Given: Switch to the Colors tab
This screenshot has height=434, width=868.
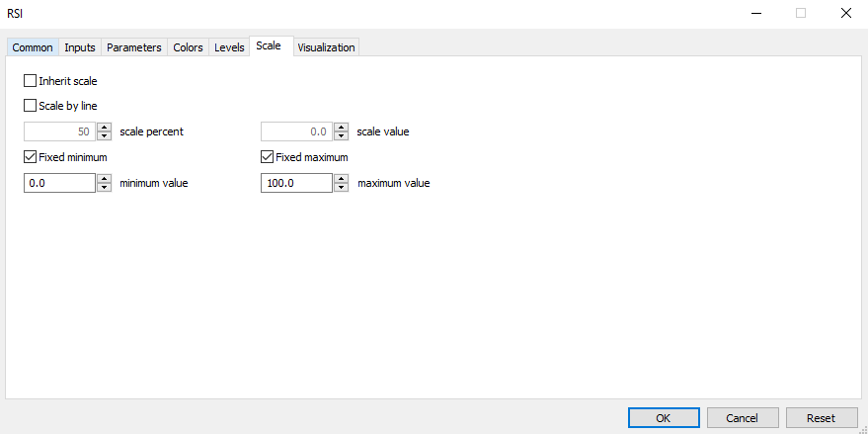Looking at the screenshot, I should click(189, 47).
